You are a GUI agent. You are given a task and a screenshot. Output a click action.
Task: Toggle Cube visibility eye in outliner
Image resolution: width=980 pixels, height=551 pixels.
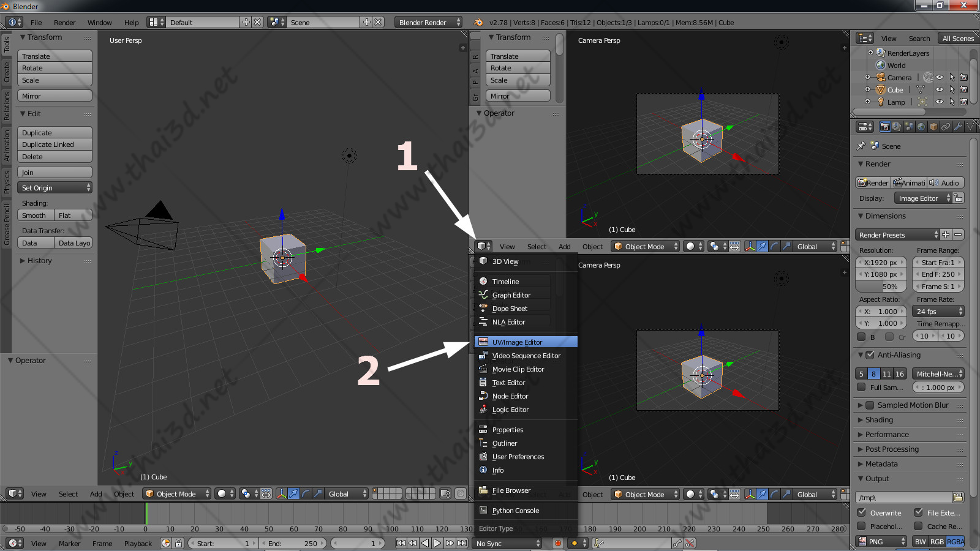tap(940, 90)
